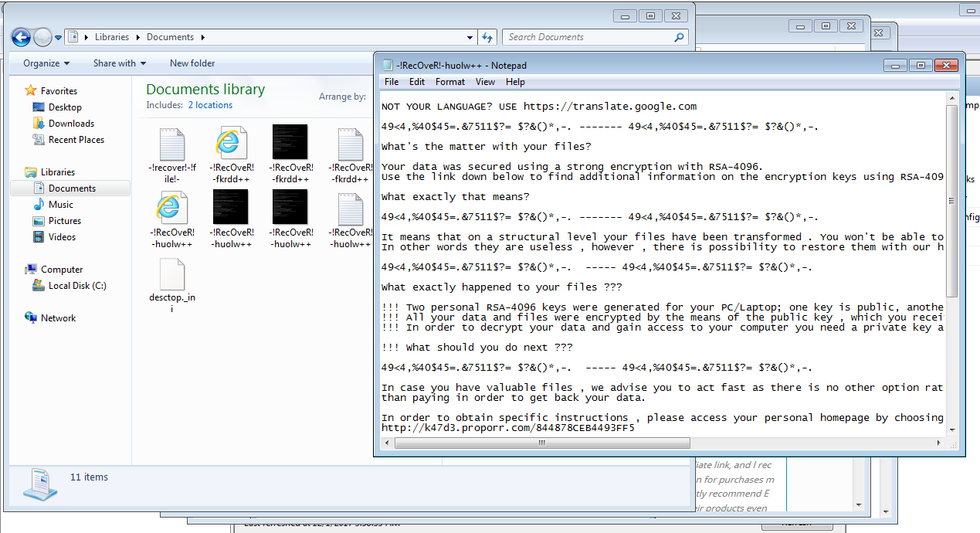The width and height of the screenshot is (980, 533).
Task: Open Downloads folder in Favorites
Action: pyautogui.click(x=71, y=124)
